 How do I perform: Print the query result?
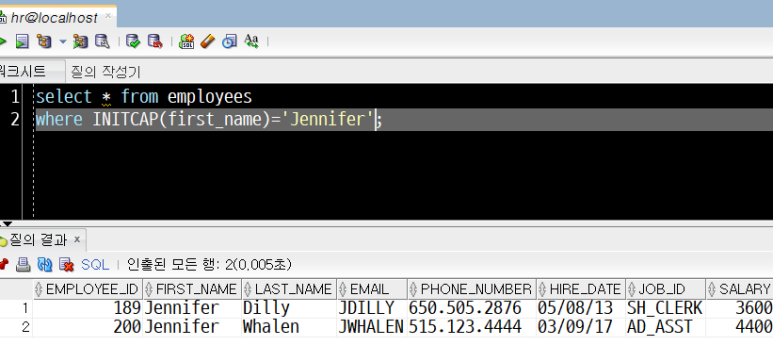(23, 265)
